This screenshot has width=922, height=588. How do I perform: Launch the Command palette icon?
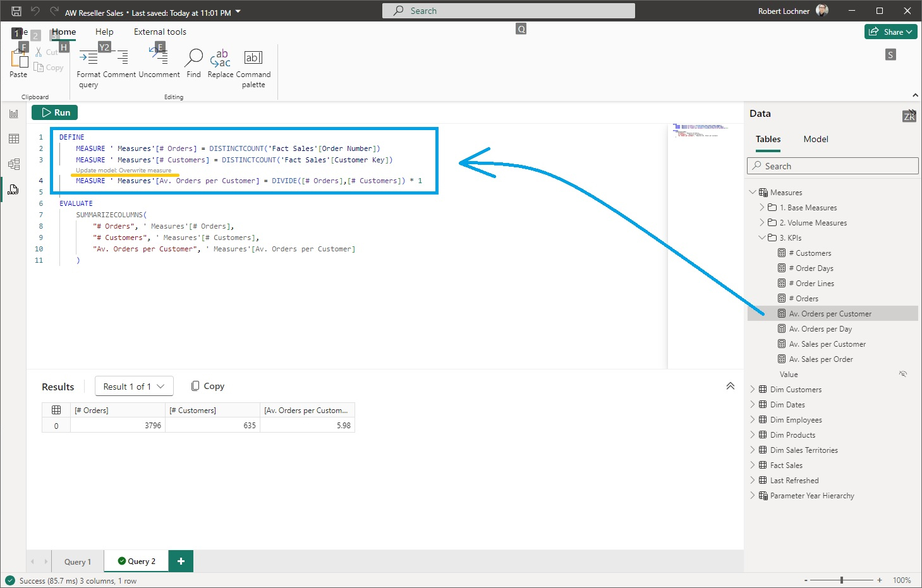pos(253,60)
